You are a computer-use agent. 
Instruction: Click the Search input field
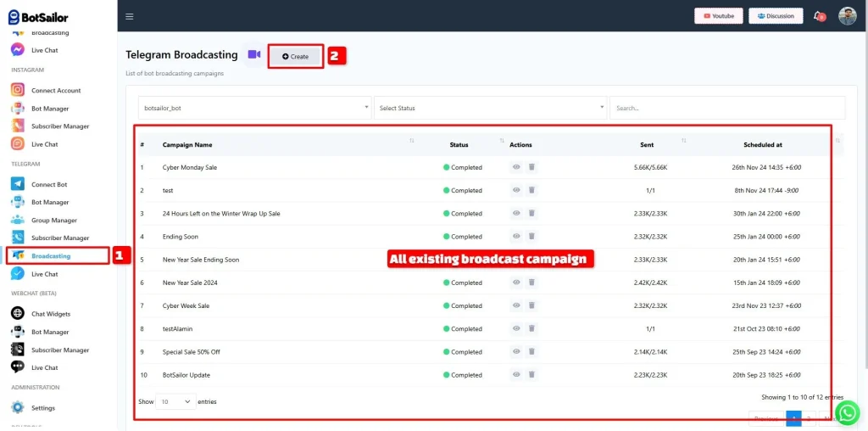click(x=727, y=108)
